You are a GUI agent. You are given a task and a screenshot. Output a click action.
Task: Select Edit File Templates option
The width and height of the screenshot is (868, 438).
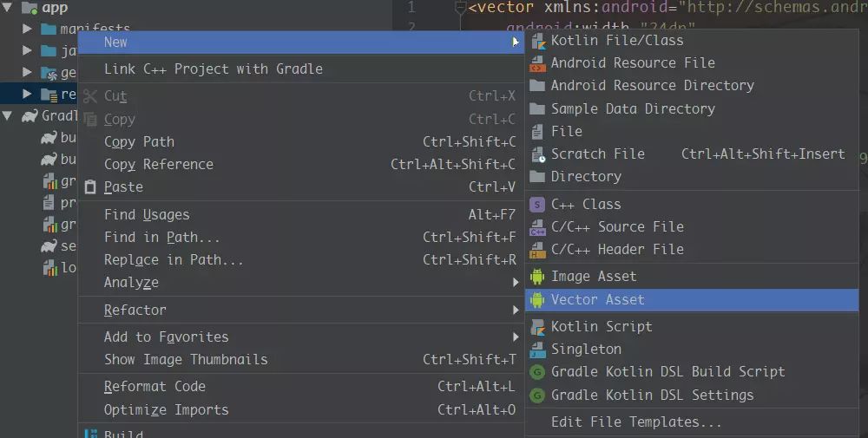point(636,422)
